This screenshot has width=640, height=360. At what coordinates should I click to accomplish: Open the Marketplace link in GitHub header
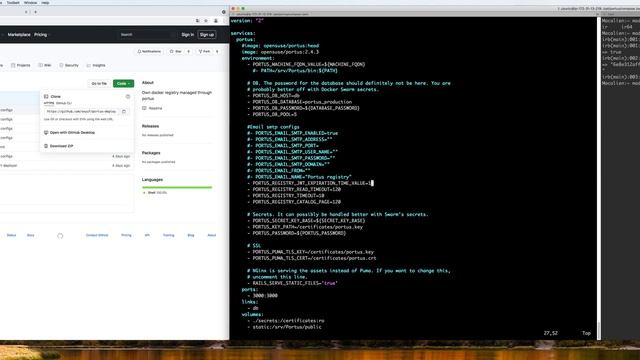click(19, 35)
